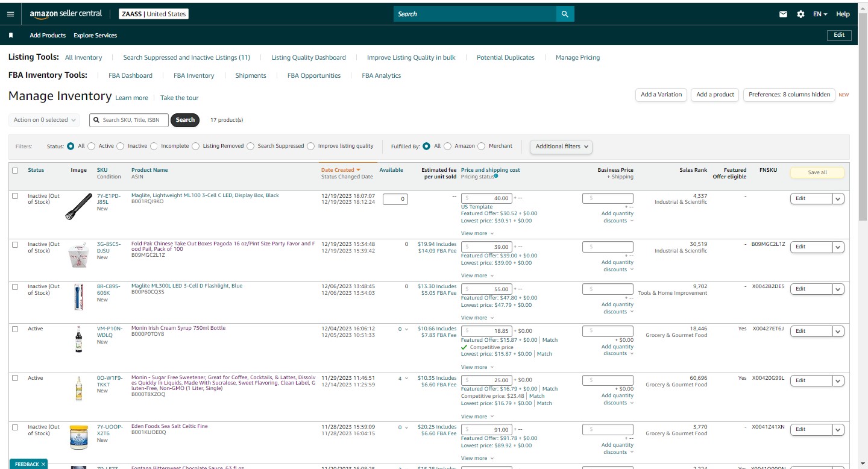Expand View more for Monin Irish Cream pricing
Screen dimensions: 868x469
(x=477, y=367)
